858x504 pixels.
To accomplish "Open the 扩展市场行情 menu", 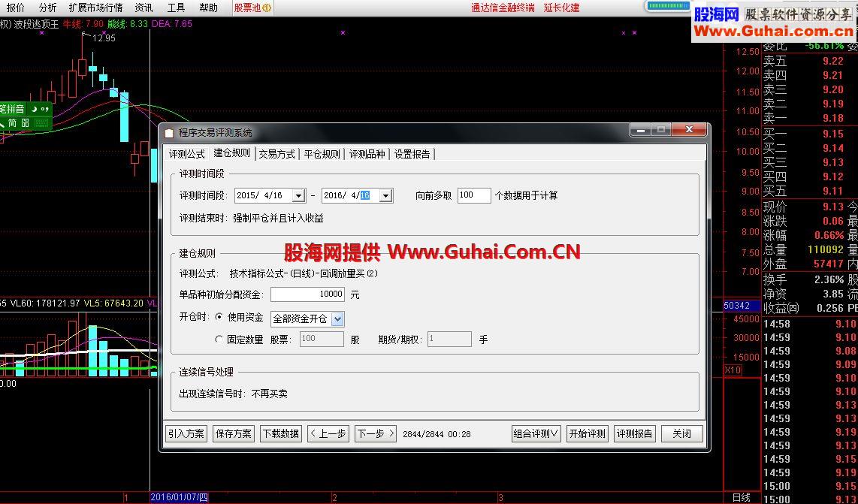I will pyautogui.click(x=95, y=8).
